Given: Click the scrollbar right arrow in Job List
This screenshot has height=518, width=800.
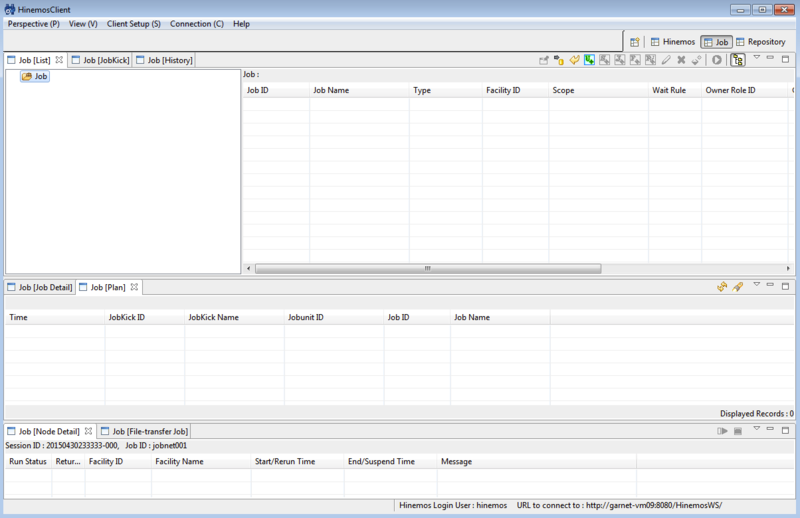Looking at the screenshot, I should 788,268.
